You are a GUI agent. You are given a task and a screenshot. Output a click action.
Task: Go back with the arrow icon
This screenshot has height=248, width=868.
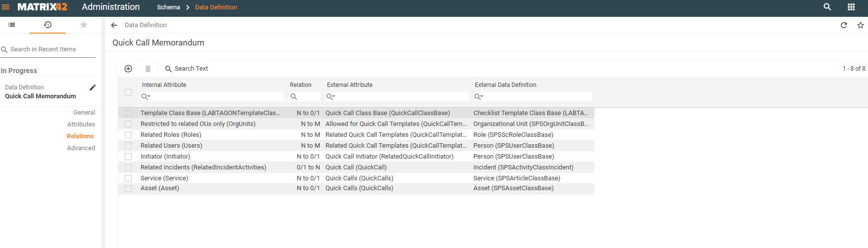(x=114, y=25)
